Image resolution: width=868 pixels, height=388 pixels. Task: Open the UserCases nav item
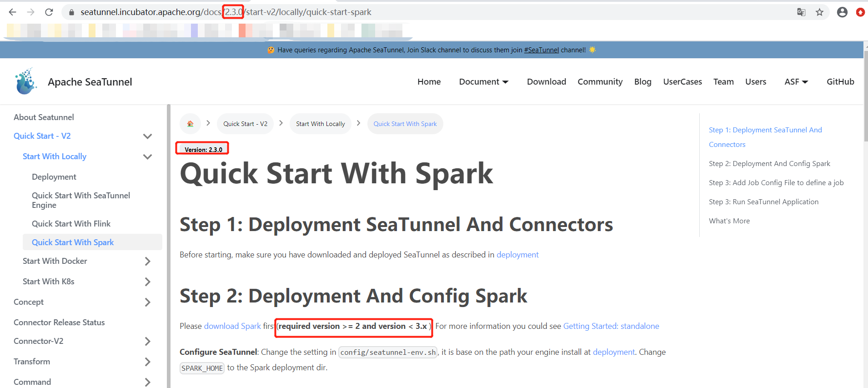[x=682, y=81]
